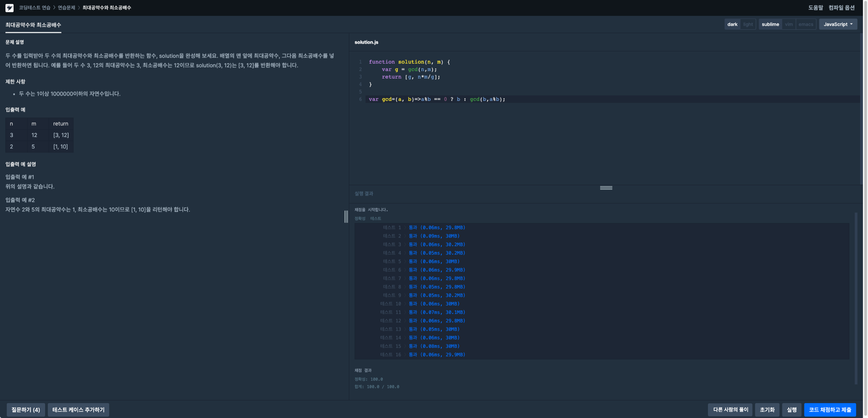The width and height of the screenshot is (868, 418).
Task: Click 질문하기 (4) button
Action: pyautogui.click(x=26, y=410)
